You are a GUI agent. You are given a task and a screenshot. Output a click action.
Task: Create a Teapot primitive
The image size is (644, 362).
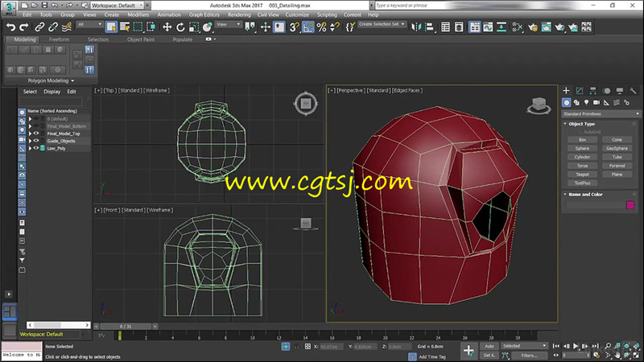(582, 175)
